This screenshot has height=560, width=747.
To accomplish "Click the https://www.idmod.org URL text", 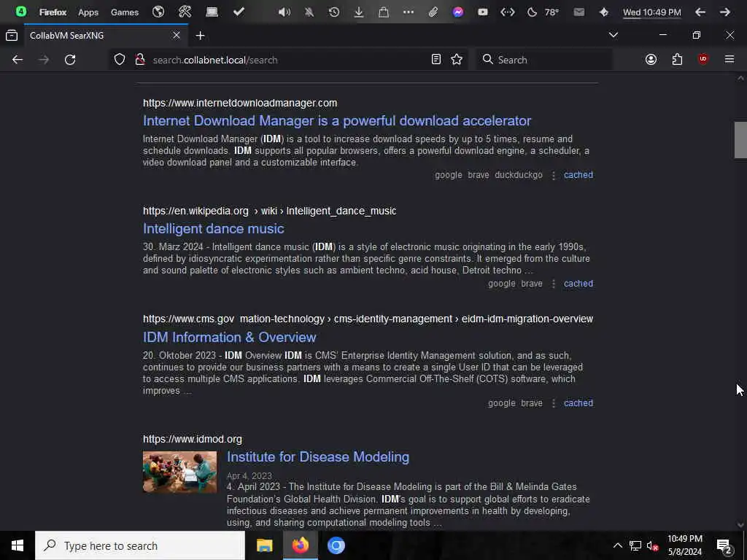I will pyautogui.click(x=193, y=439).
